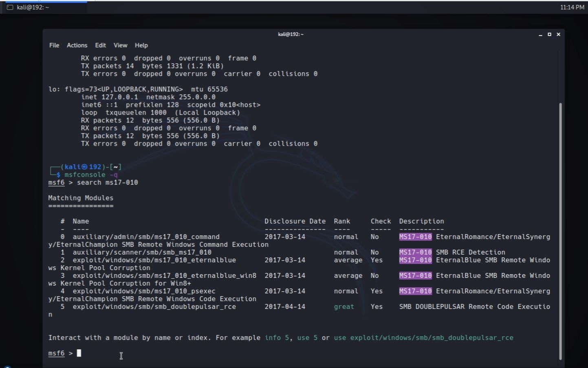The image size is (588, 368).
Task: Click the terminal input area beside the msf6 prompt
Action: 78,353
